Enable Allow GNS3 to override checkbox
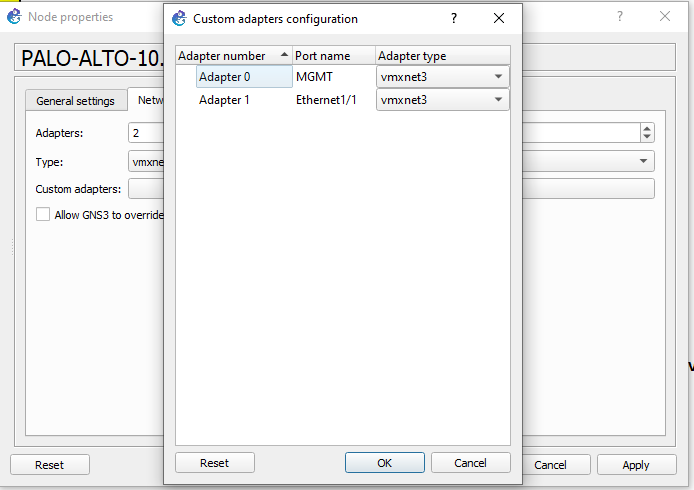Image resolution: width=694 pixels, height=490 pixels. coord(43,214)
